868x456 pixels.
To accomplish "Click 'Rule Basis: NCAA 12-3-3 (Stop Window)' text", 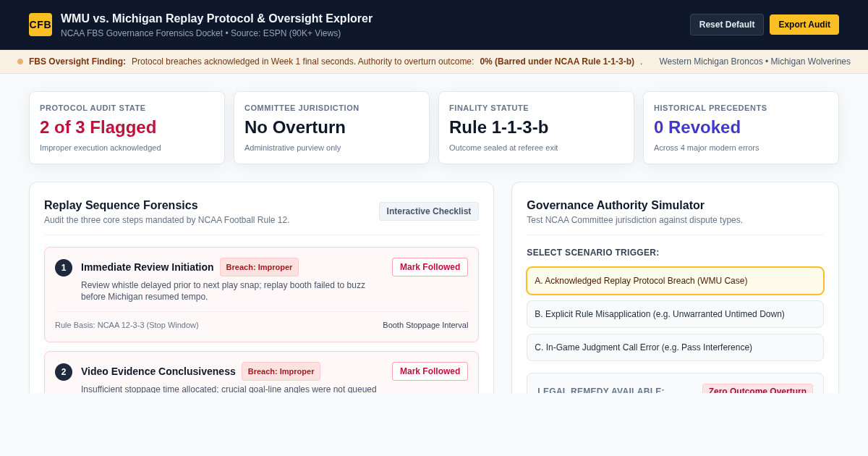I will pos(127,325).
